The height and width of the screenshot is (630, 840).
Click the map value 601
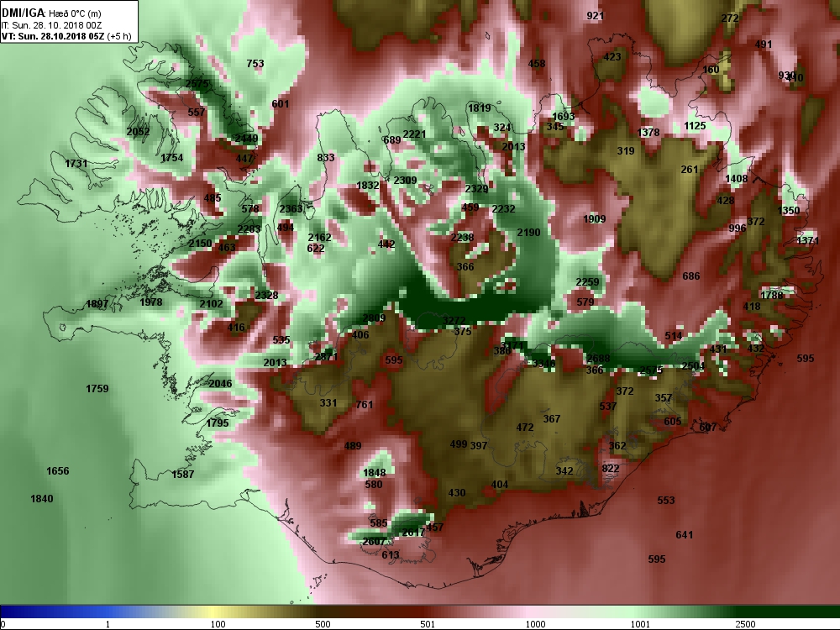click(281, 104)
